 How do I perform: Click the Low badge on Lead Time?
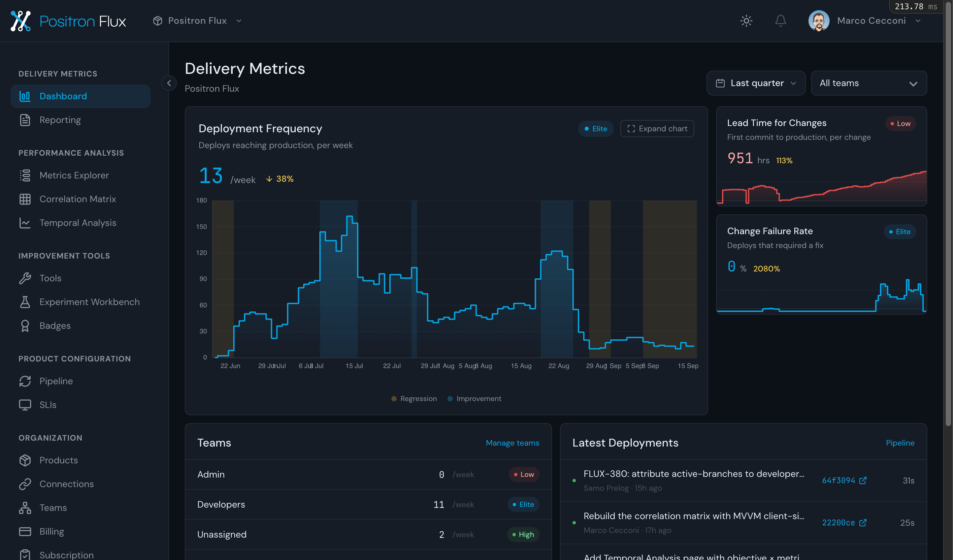pyautogui.click(x=900, y=124)
